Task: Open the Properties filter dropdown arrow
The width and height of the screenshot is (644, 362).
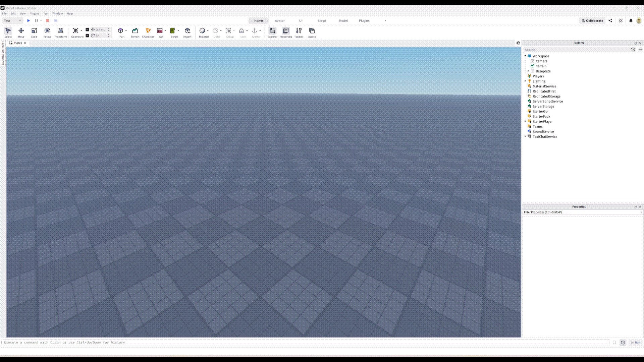Action: (641, 212)
